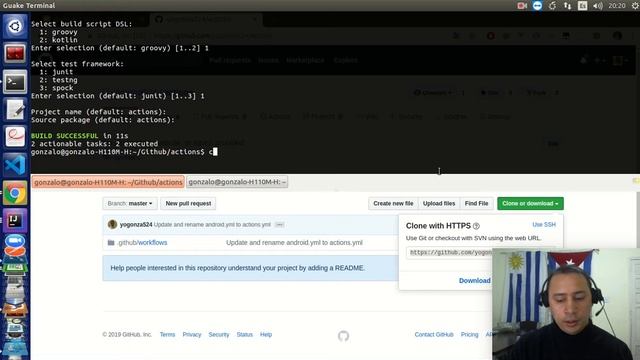Open the sound volume indicator
The height and width of the screenshot is (360, 640).
click(x=598, y=6)
